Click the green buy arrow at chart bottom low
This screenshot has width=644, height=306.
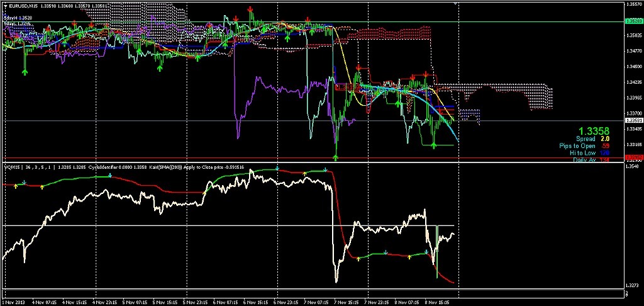point(336,157)
